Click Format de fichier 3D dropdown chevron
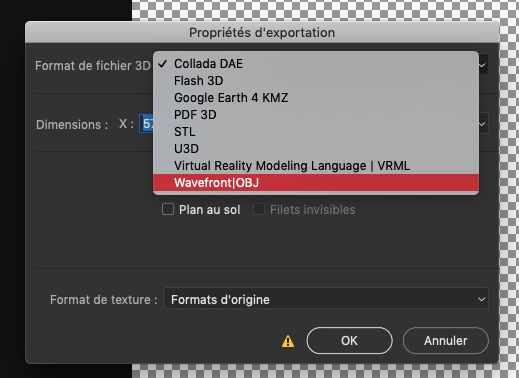 482,65
